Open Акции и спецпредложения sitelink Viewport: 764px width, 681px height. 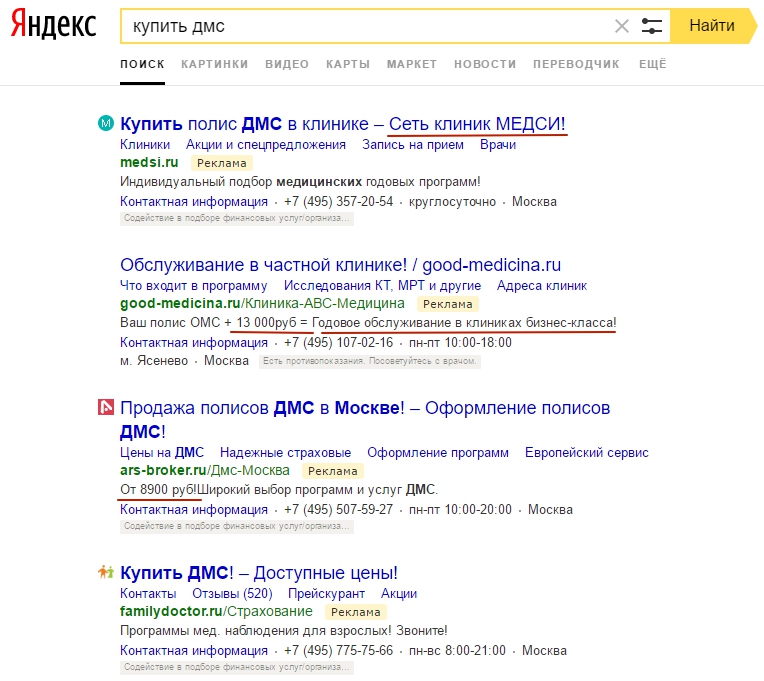(x=266, y=145)
